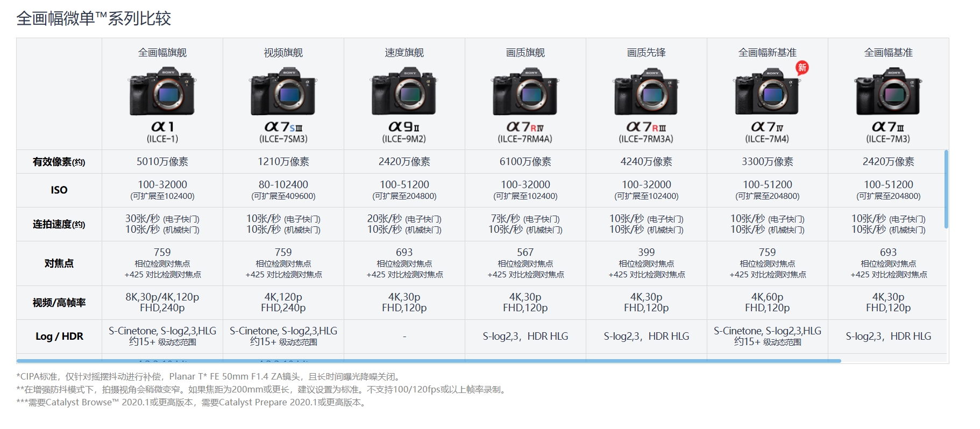Screen dimensions: 980x429
Task: Click the 全画幅新基准 column heading
Action: (768, 53)
